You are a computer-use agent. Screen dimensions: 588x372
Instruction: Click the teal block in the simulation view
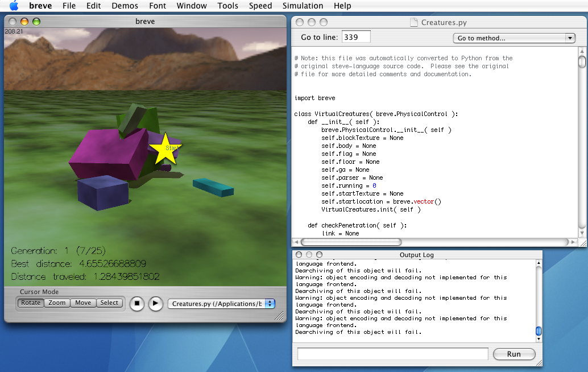213,187
